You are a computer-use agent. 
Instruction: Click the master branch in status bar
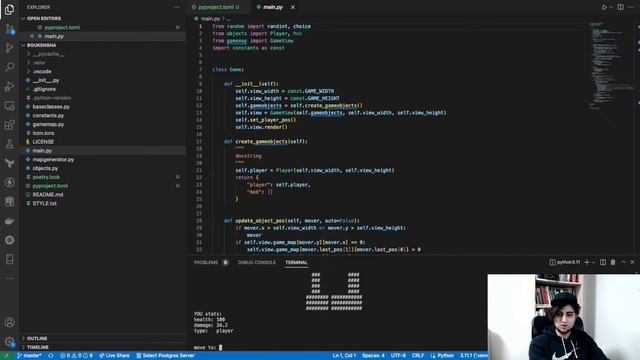point(30,356)
